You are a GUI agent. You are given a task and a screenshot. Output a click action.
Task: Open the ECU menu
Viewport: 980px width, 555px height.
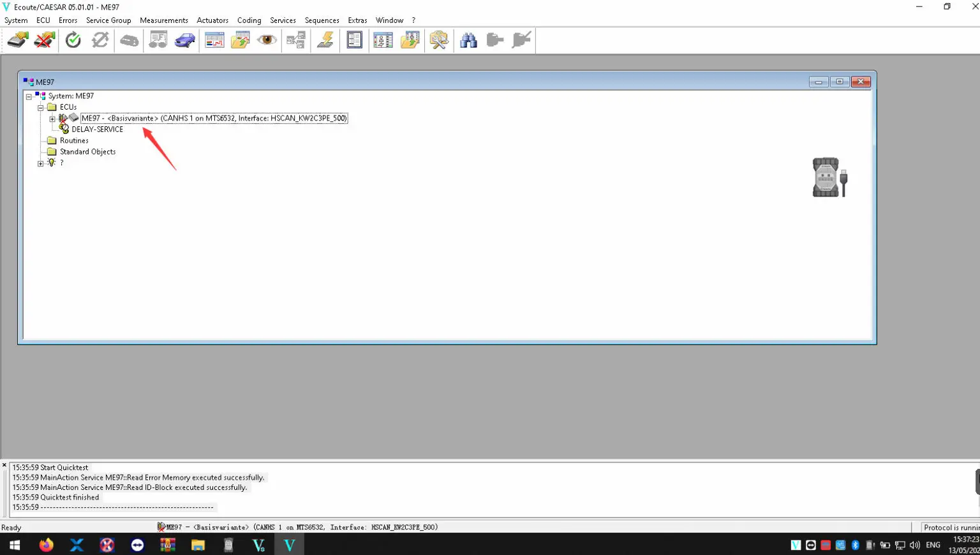(x=43, y=20)
